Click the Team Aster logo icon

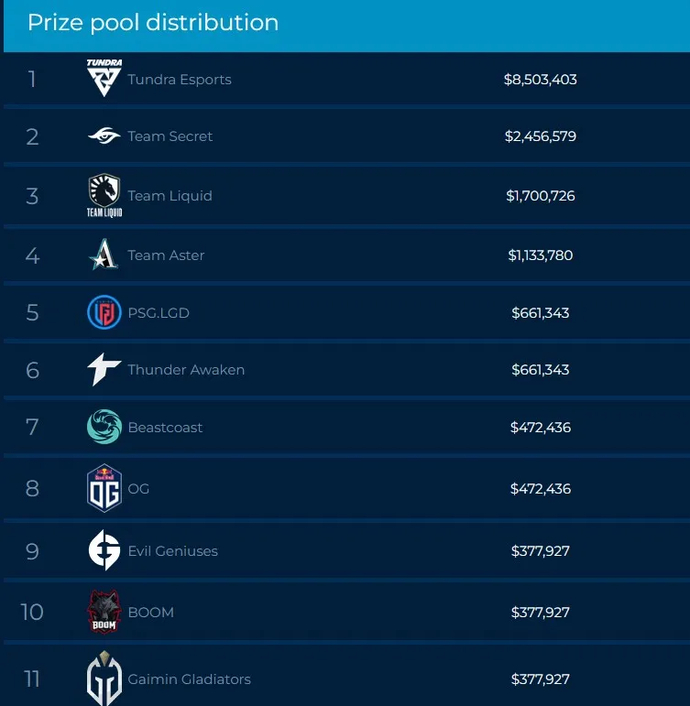pyautogui.click(x=104, y=255)
